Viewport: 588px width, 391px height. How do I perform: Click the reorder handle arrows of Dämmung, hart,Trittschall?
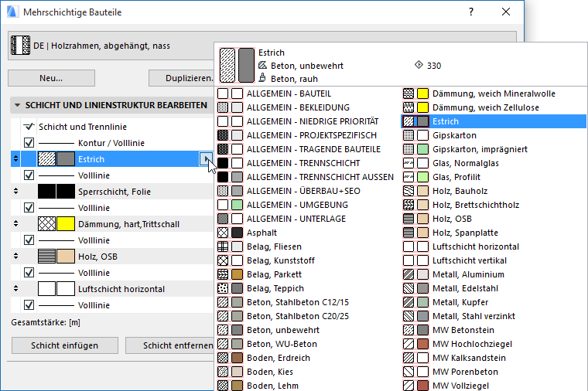point(15,223)
